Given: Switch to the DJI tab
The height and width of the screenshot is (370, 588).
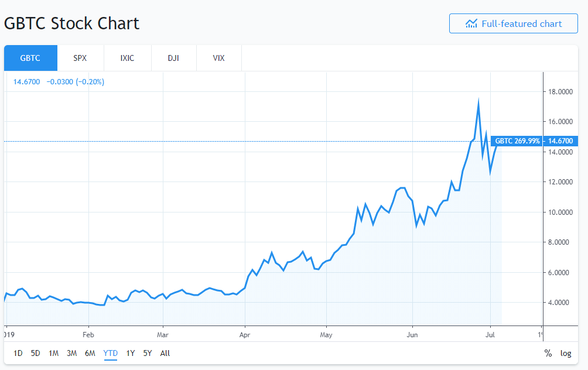Looking at the screenshot, I should 173,58.
